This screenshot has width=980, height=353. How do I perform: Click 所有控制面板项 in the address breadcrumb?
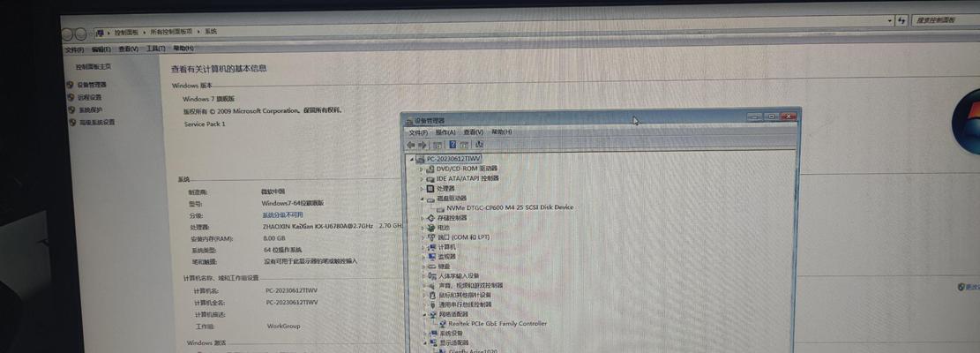173,31
